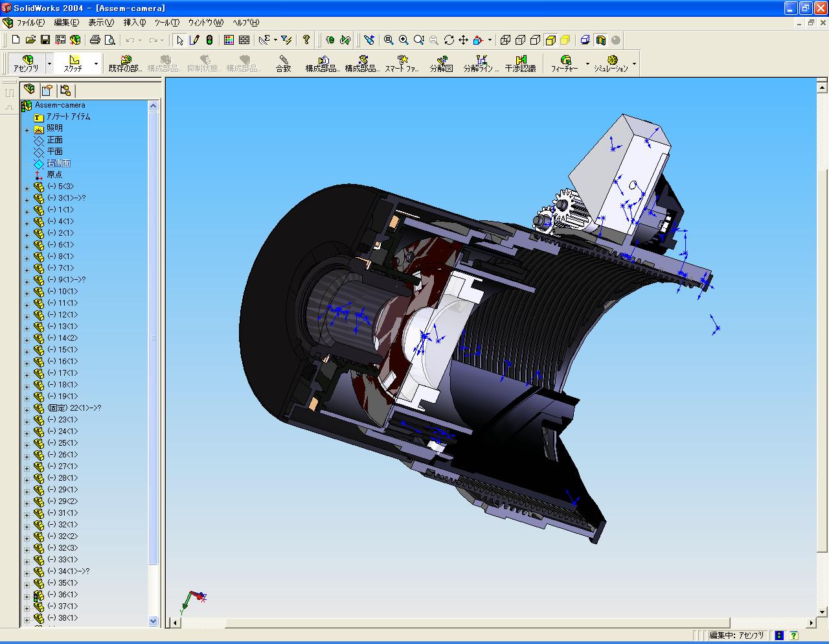Image resolution: width=829 pixels, height=644 pixels.
Task: Toggle the アセンブリ toolbar button
Action: click(26, 63)
